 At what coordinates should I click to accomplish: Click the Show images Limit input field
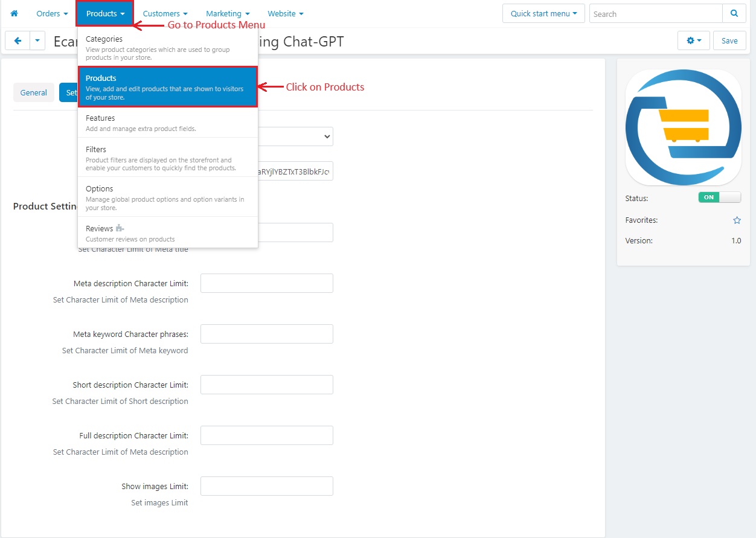click(267, 486)
